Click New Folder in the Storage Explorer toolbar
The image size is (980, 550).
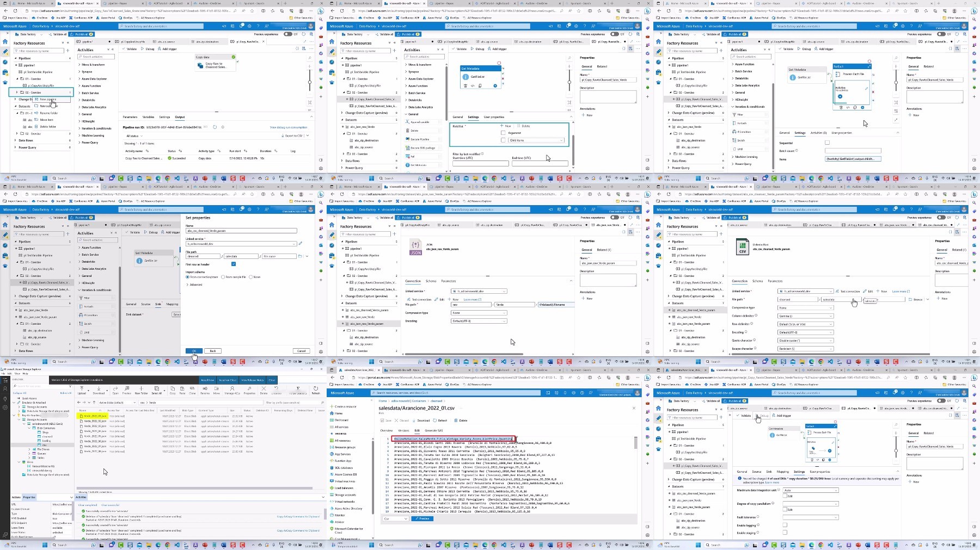[141, 390]
